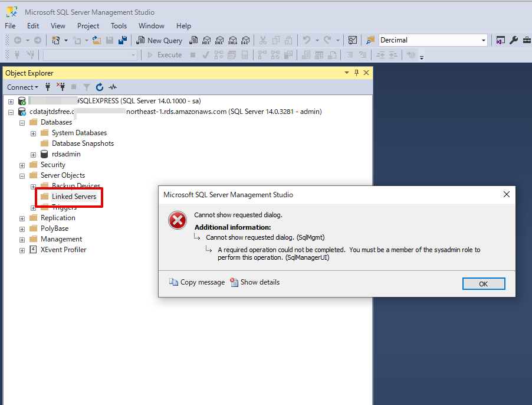Open the Properties wrench icon

(x=514, y=40)
